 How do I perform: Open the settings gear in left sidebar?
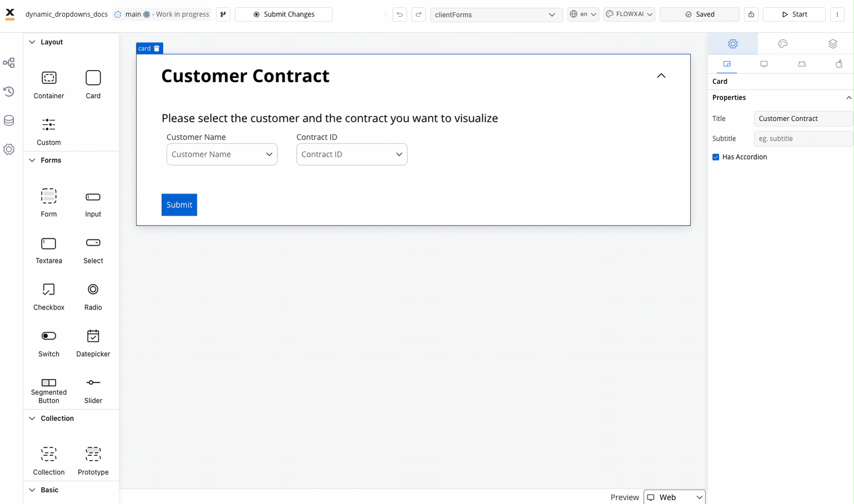click(x=9, y=149)
